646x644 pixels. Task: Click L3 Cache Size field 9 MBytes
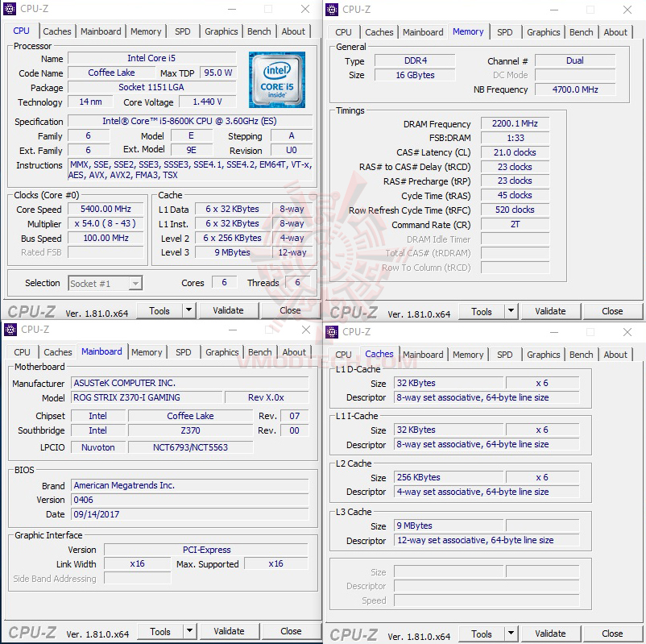(x=449, y=526)
